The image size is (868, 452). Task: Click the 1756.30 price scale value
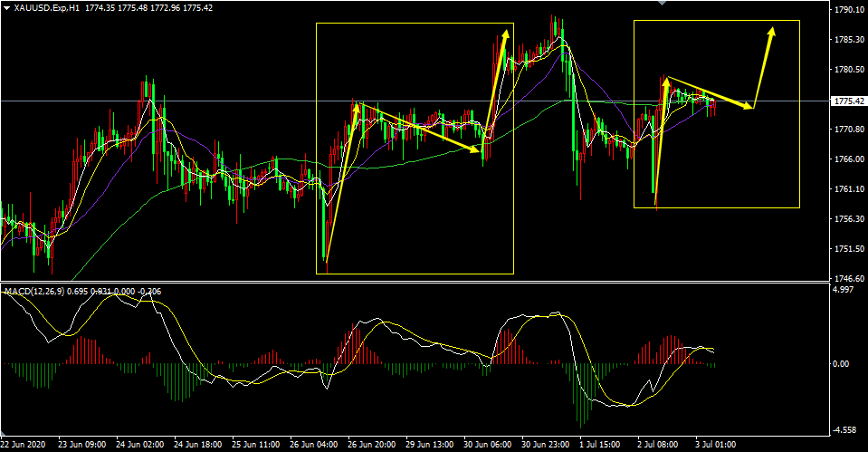pyautogui.click(x=852, y=219)
